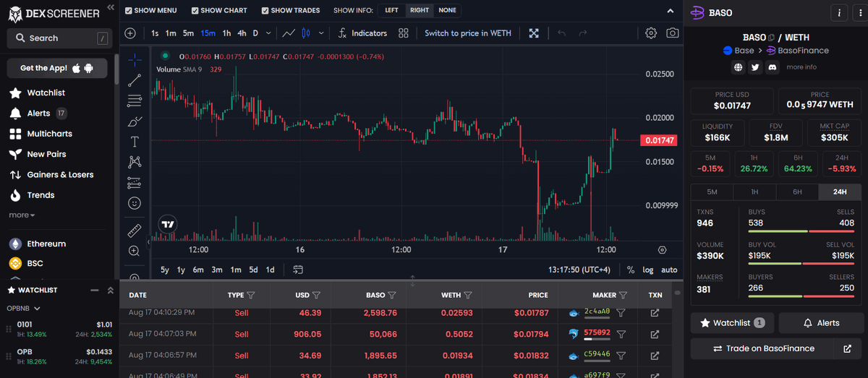Open the 0101 watchlist entry

59,329
